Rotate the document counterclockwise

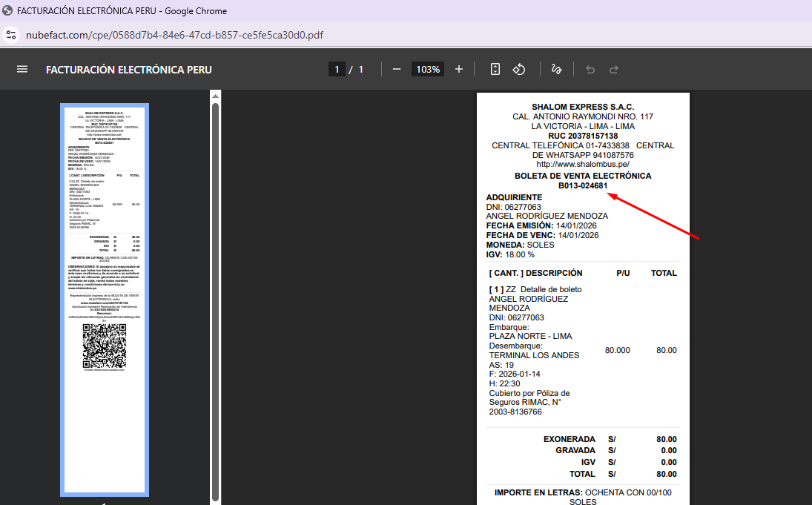pyautogui.click(x=519, y=69)
